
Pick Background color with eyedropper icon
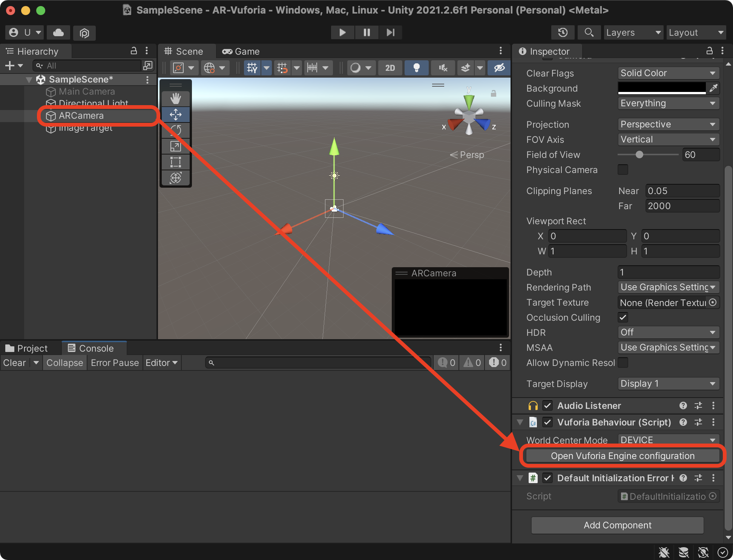(x=713, y=88)
